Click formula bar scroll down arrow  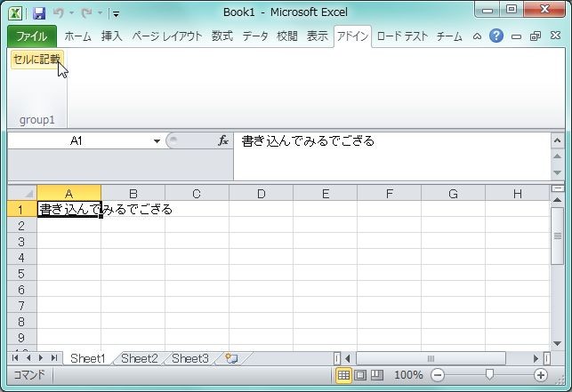(557, 172)
